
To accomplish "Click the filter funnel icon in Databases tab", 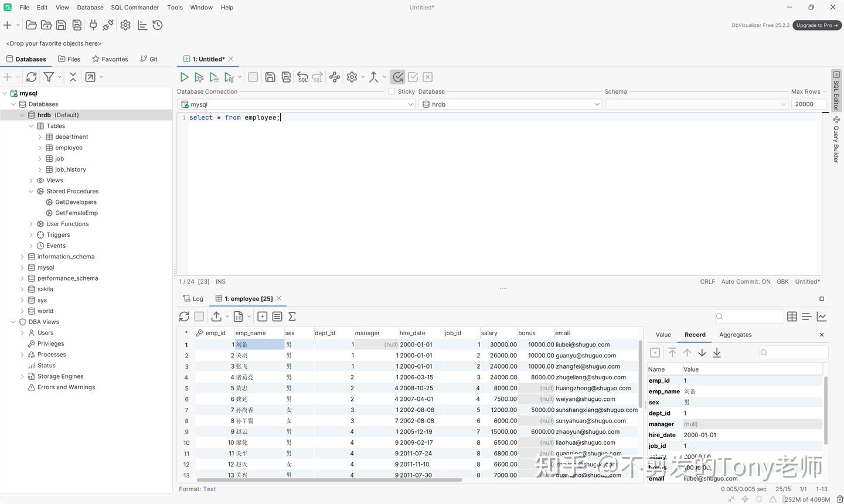I will click(49, 77).
